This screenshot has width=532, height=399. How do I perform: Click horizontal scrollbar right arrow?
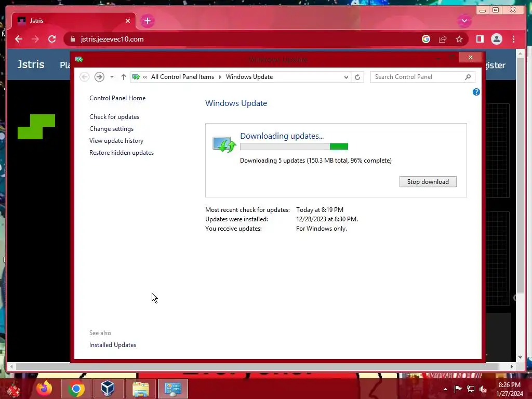(x=512, y=366)
